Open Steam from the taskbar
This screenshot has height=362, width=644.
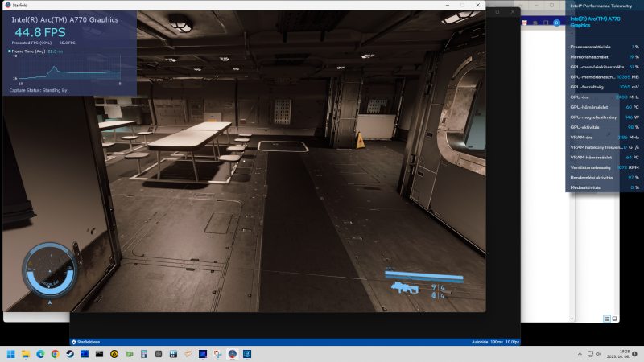(x=70, y=354)
